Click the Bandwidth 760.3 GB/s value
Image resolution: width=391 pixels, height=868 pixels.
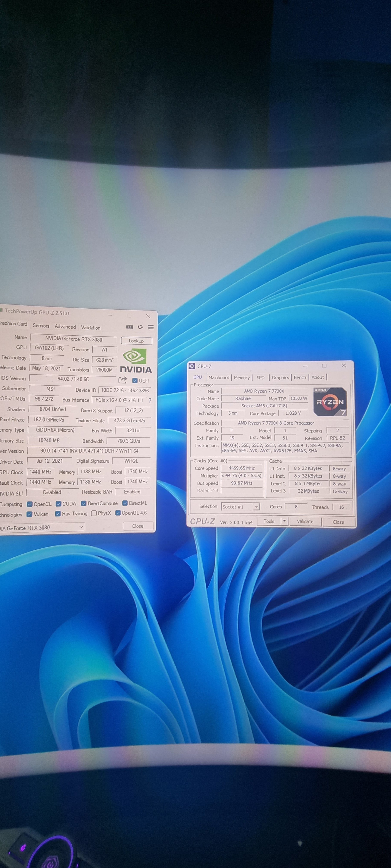click(x=128, y=441)
